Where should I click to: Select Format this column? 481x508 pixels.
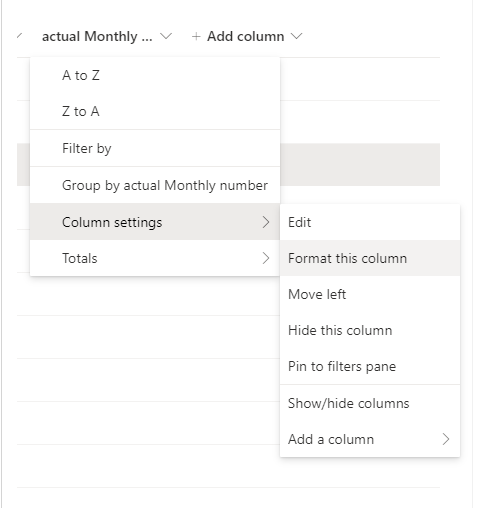[x=370, y=258]
